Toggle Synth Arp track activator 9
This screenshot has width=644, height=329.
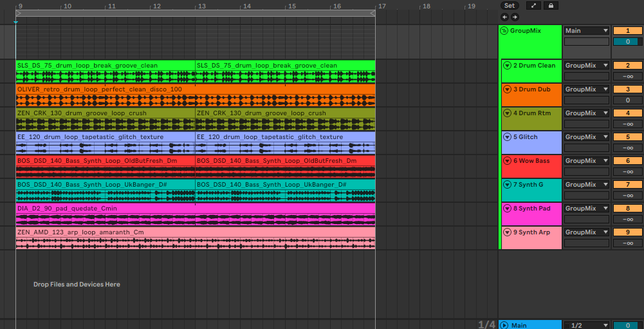pyautogui.click(x=627, y=232)
